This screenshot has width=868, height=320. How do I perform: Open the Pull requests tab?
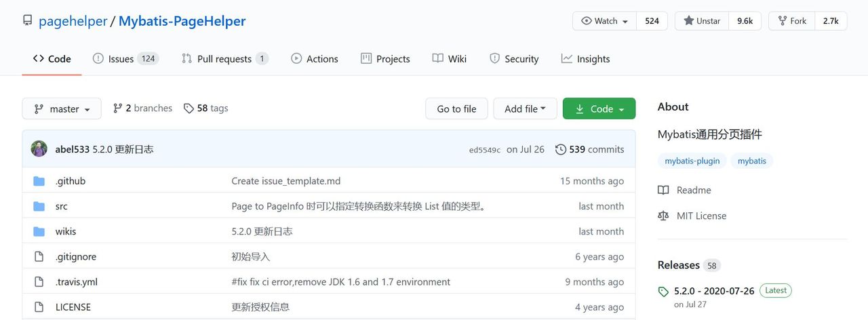point(225,59)
